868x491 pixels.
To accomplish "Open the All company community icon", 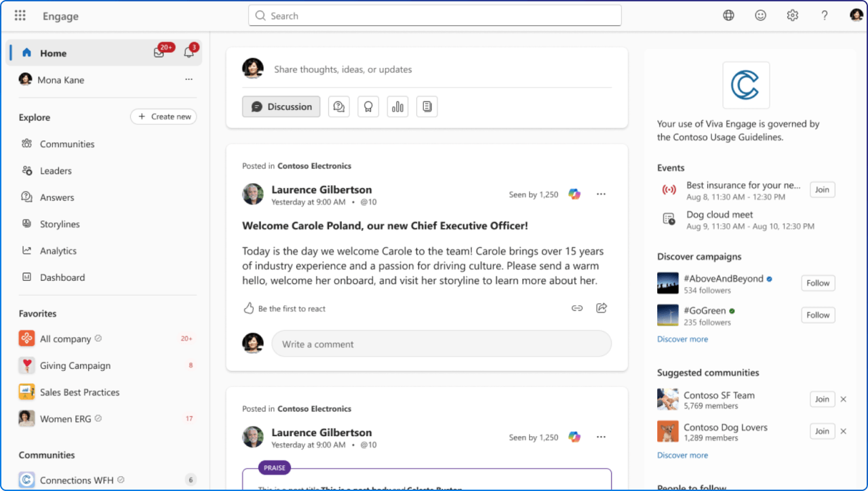I will tap(26, 339).
